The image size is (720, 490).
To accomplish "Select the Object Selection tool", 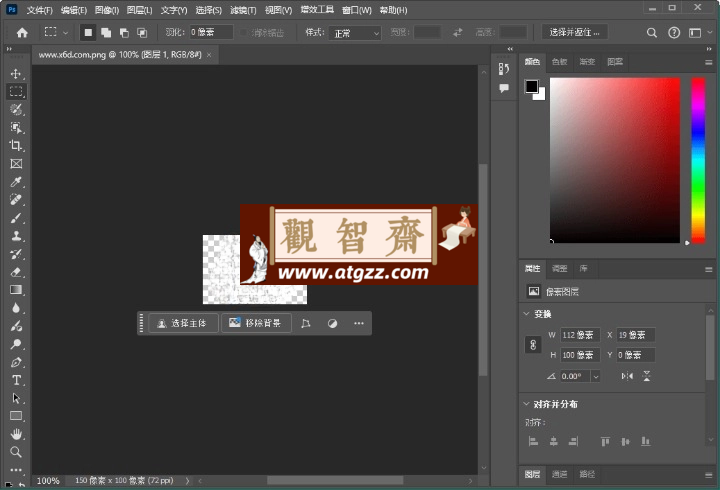I will 16,127.
